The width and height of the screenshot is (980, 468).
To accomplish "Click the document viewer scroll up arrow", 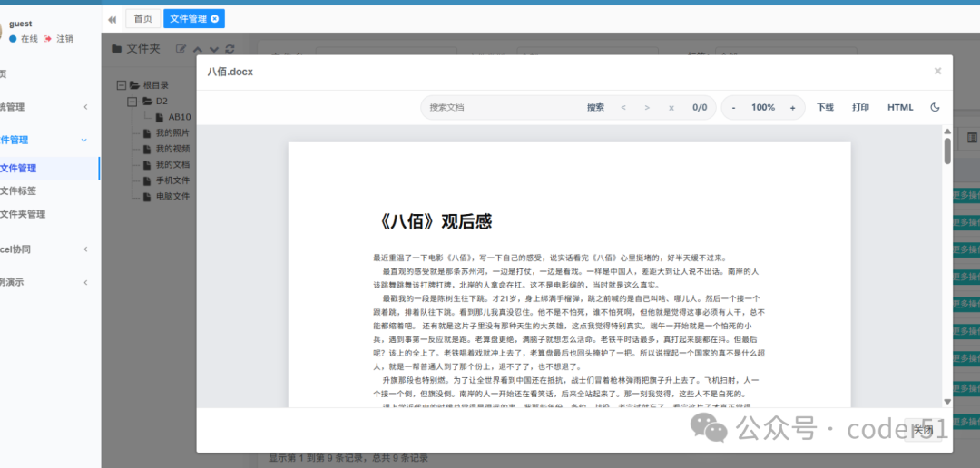I will (947, 132).
